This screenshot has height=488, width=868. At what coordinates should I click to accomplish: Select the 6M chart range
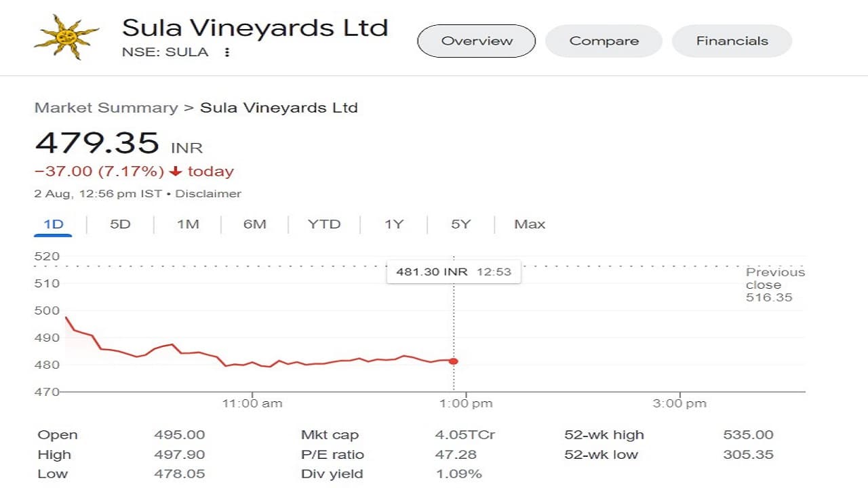coord(255,224)
